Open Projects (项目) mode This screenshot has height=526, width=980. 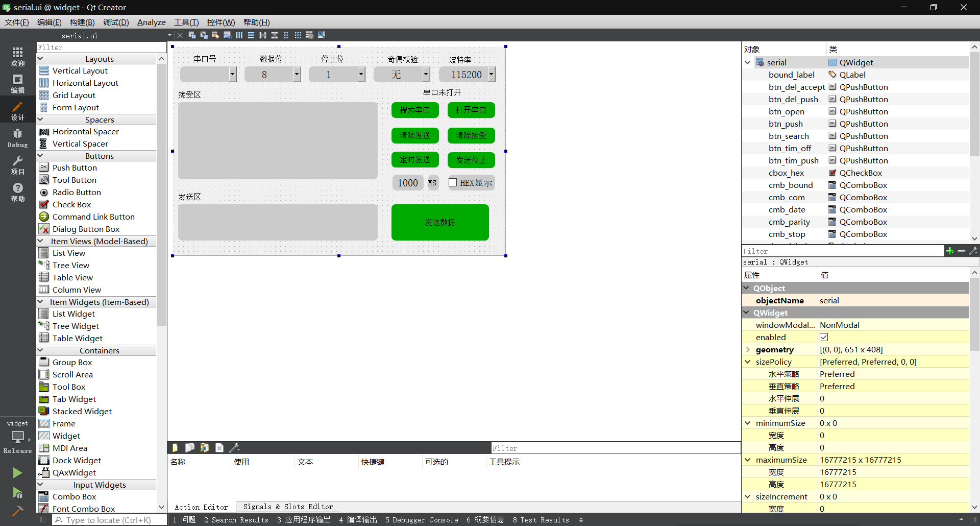(18, 165)
